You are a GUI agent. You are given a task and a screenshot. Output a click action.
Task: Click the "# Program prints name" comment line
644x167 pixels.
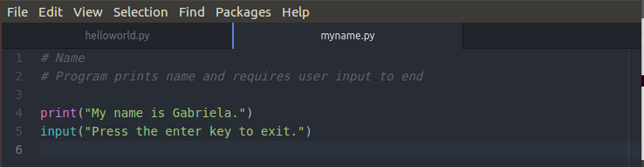tap(232, 76)
